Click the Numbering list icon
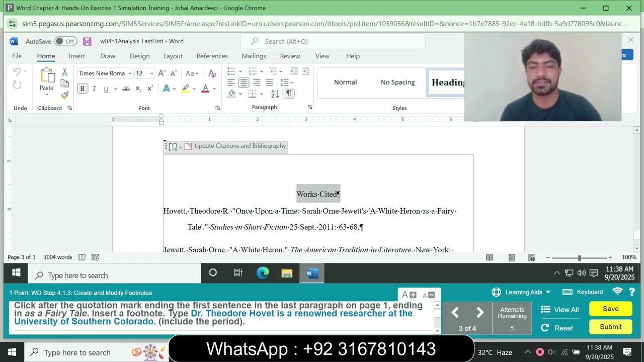Screen dimensions: 644x362 pos(253,71)
